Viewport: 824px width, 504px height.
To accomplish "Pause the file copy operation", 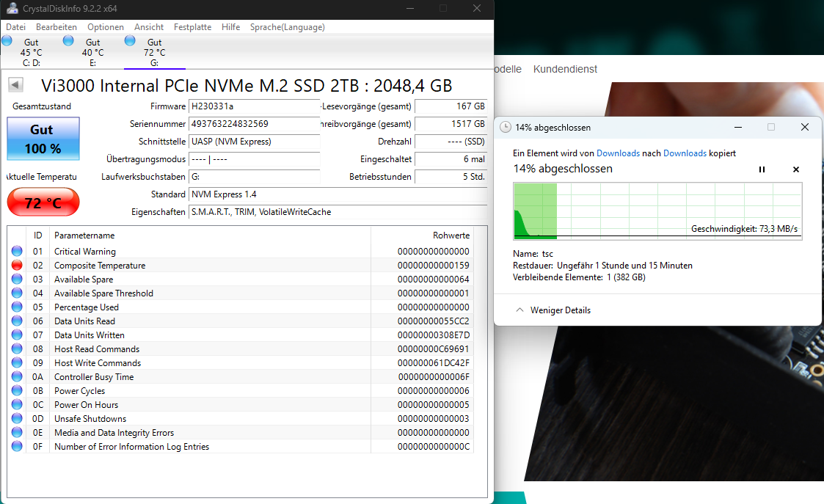I will click(762, 169).
